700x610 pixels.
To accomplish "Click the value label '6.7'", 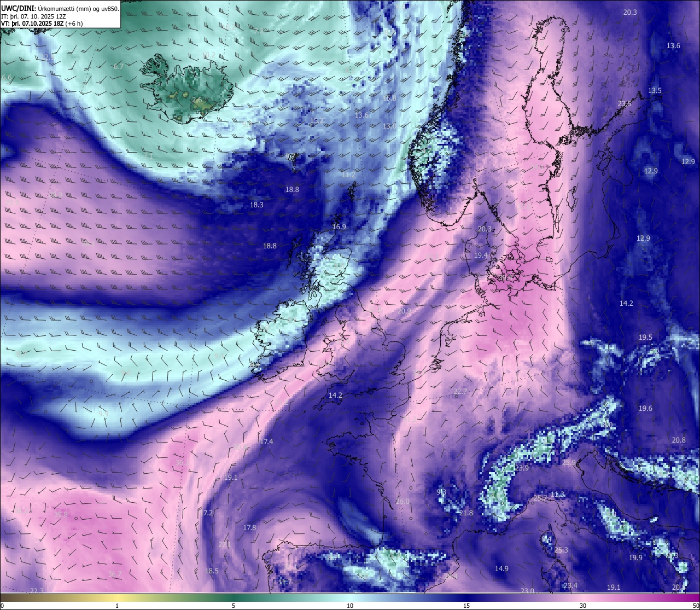I will pyautogui.click(x=119, y=67).
